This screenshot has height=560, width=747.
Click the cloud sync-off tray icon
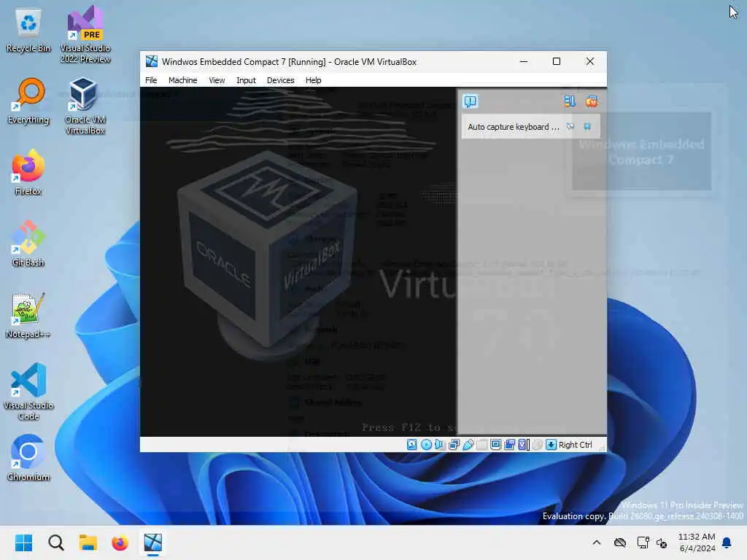620,542
